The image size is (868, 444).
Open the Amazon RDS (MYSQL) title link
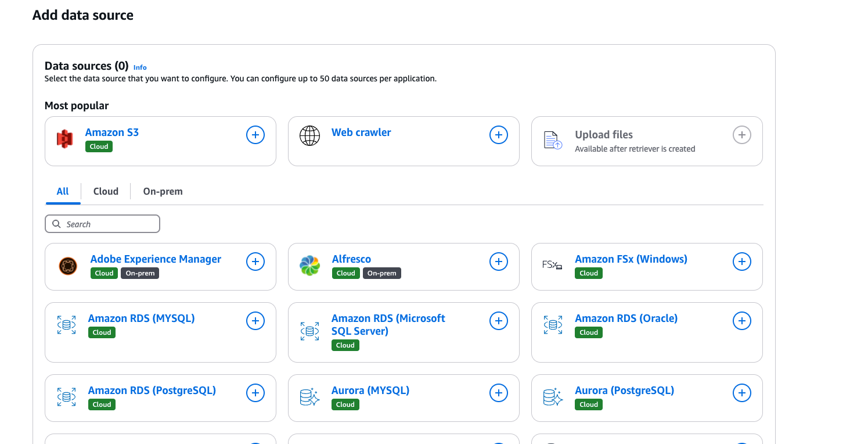[141, 318]
